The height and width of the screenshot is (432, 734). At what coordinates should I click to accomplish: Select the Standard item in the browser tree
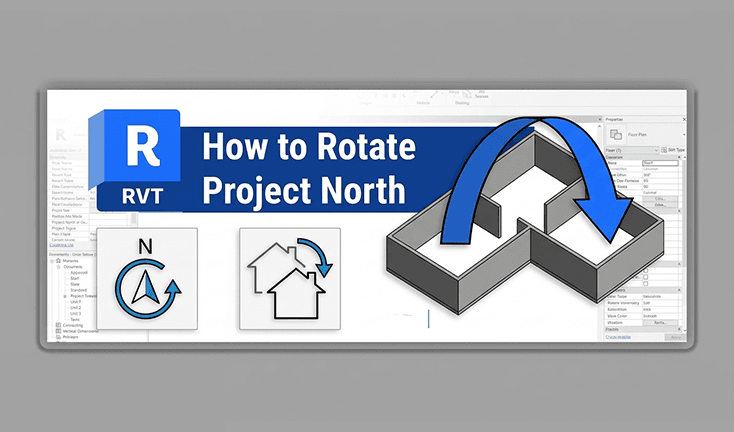point(78,290)
